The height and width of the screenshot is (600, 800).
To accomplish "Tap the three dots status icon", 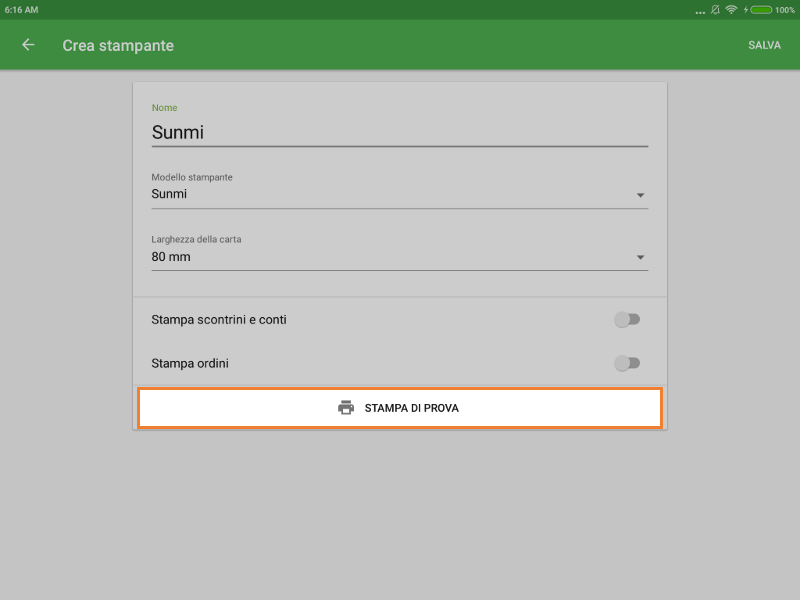I will pyautogui.click(x=700, y=12).
